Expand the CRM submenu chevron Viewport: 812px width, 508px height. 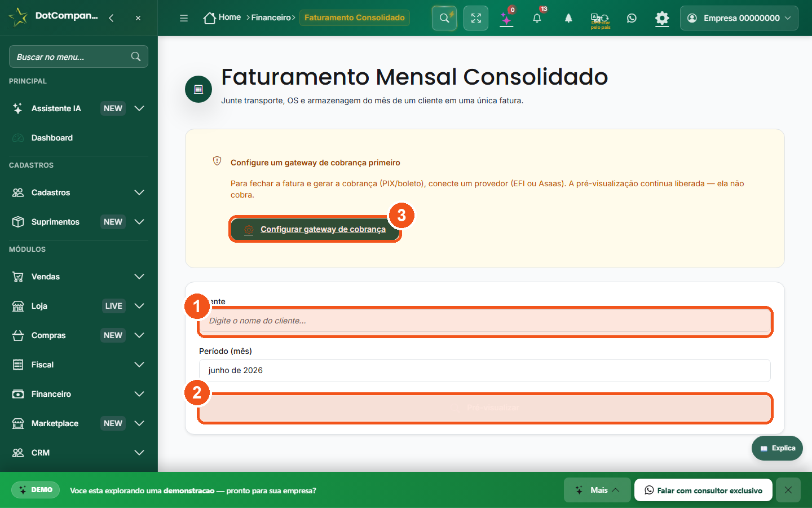pos(139,453)
